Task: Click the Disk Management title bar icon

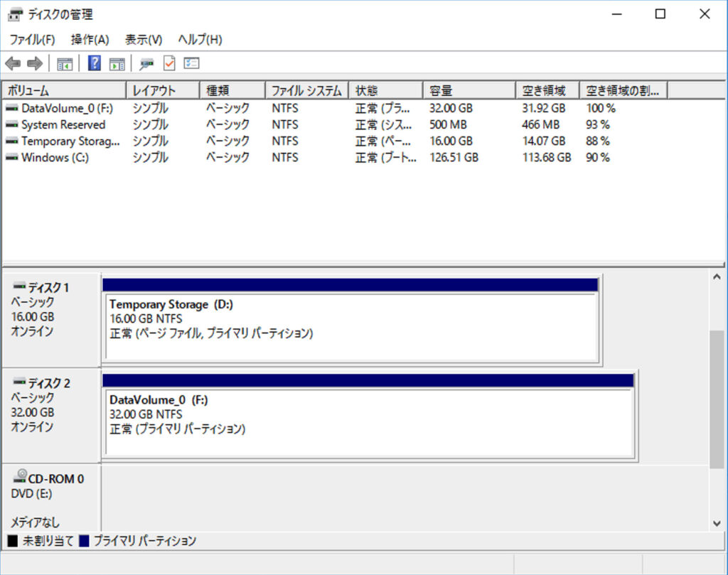Action: [14, 14]
